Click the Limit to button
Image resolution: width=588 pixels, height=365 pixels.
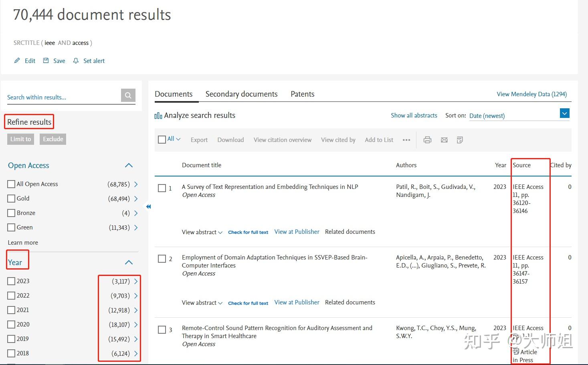[x=20, y=139]
